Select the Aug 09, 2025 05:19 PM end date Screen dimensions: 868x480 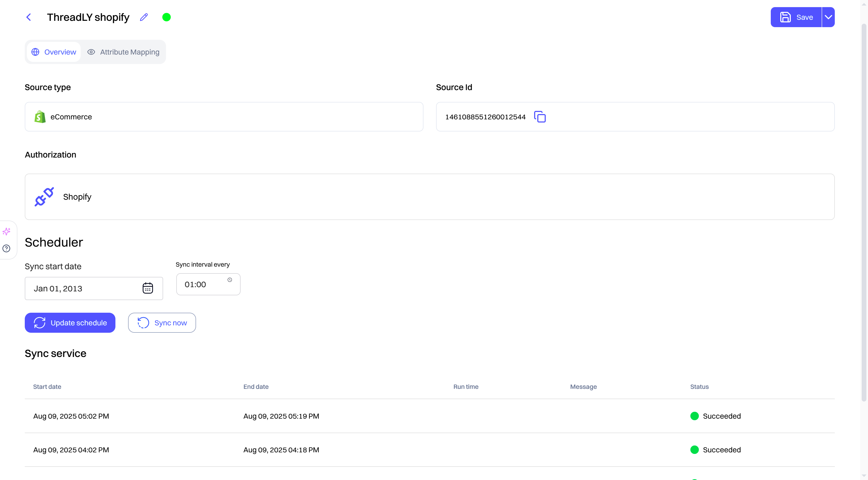pos(281,416)
